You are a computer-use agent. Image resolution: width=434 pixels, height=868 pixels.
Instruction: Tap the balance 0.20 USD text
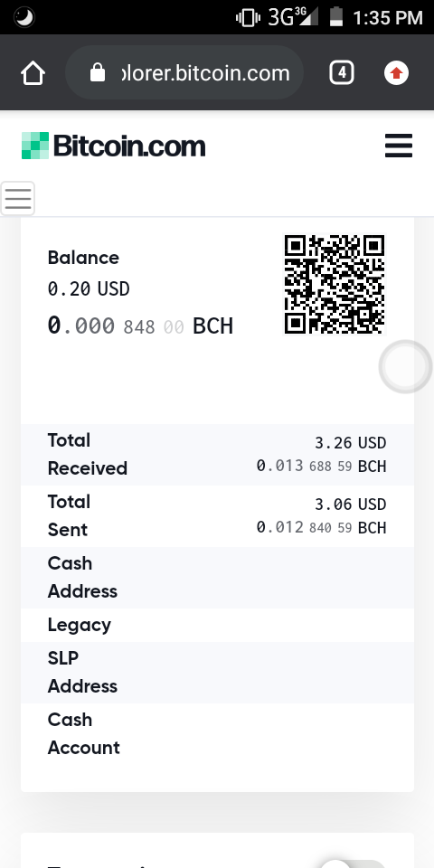(x=89, y=288)
